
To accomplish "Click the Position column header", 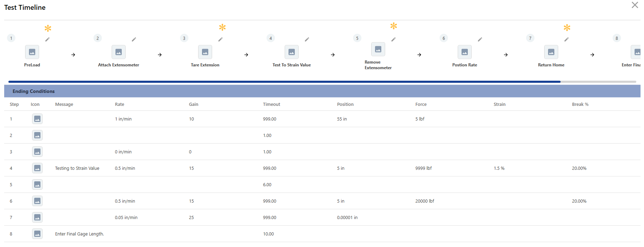I will click(x=345, y=104).
